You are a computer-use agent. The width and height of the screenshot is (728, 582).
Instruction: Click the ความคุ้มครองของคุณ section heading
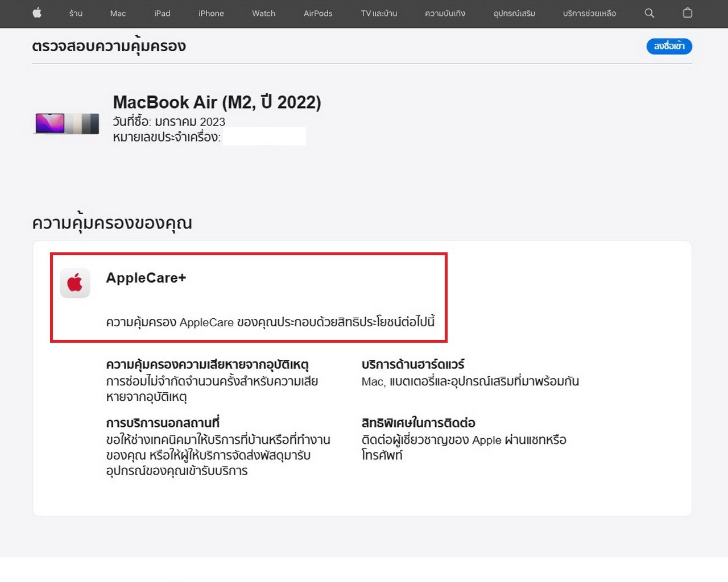tap(112, 223)
